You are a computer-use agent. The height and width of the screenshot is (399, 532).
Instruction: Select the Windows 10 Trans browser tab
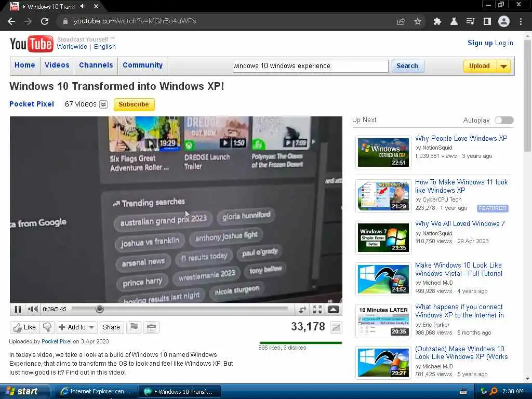[x=55, y=6]
